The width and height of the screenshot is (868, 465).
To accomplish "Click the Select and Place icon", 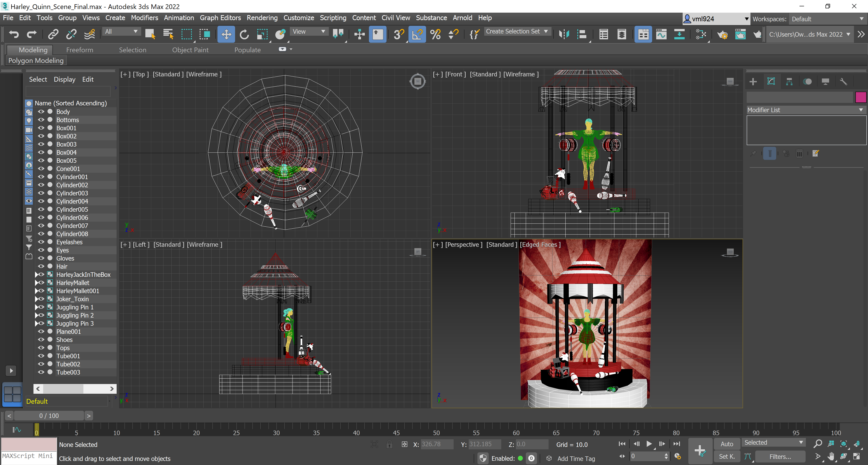I will pyautogui.click(x=280, y=34).
